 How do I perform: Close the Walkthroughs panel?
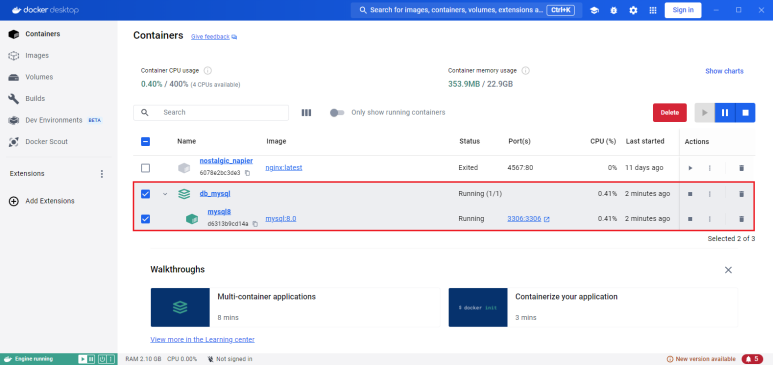pos(728,270)
